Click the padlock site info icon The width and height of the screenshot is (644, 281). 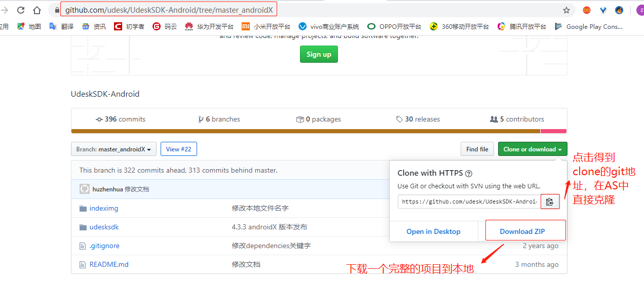(57, 10)
